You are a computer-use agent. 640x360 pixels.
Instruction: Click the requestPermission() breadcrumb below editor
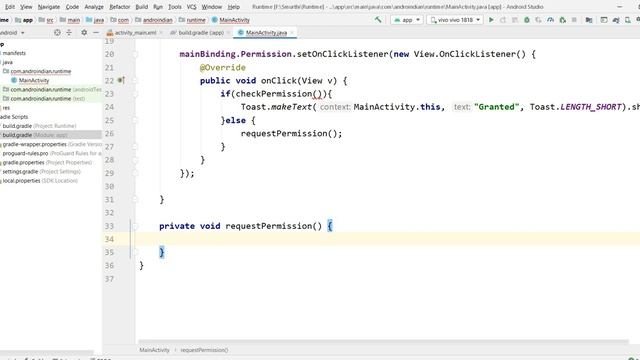tap(204, 350)
